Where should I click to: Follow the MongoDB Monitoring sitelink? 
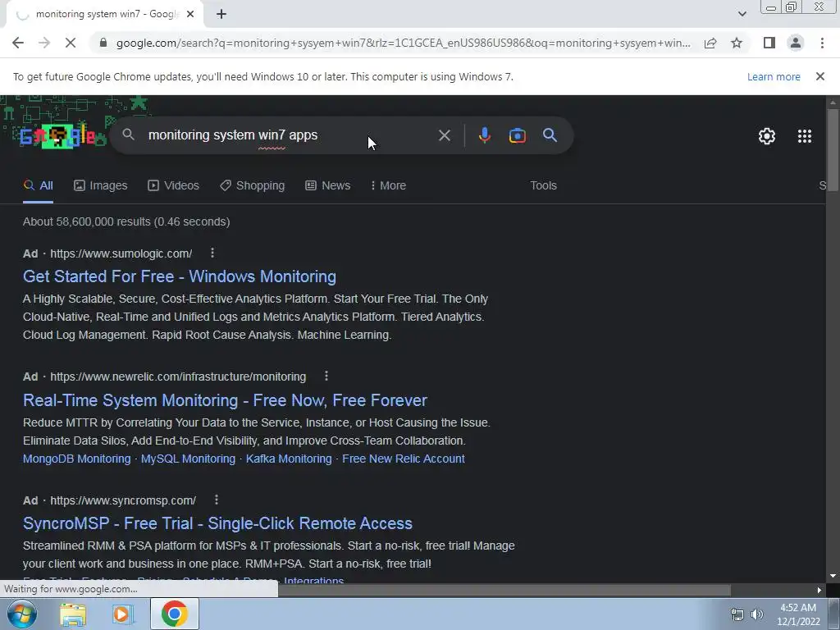click(x=76, y=459)
